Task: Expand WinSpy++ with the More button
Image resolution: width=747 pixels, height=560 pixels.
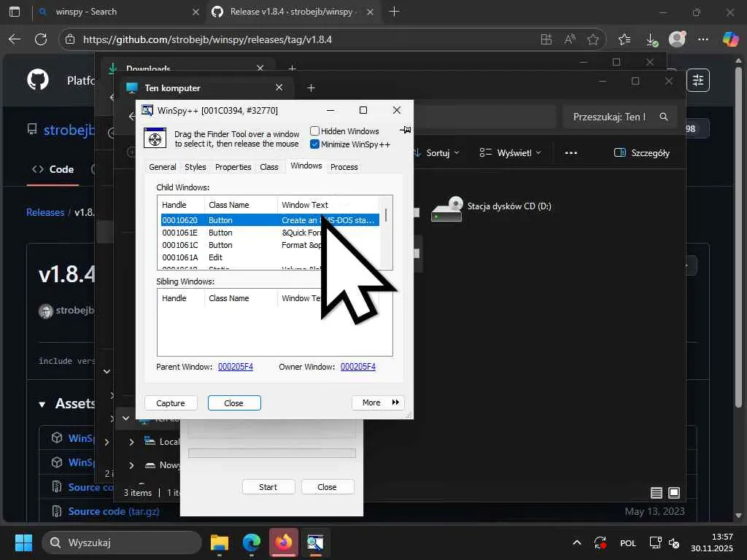Action: click(x=379, y=402)
